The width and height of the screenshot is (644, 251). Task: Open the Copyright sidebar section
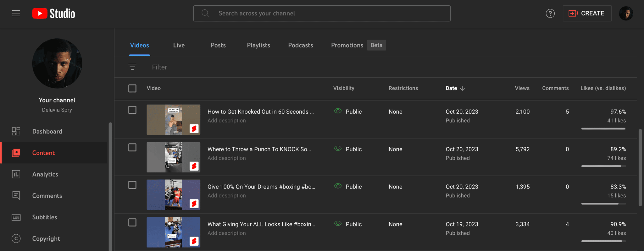(46, 238)
